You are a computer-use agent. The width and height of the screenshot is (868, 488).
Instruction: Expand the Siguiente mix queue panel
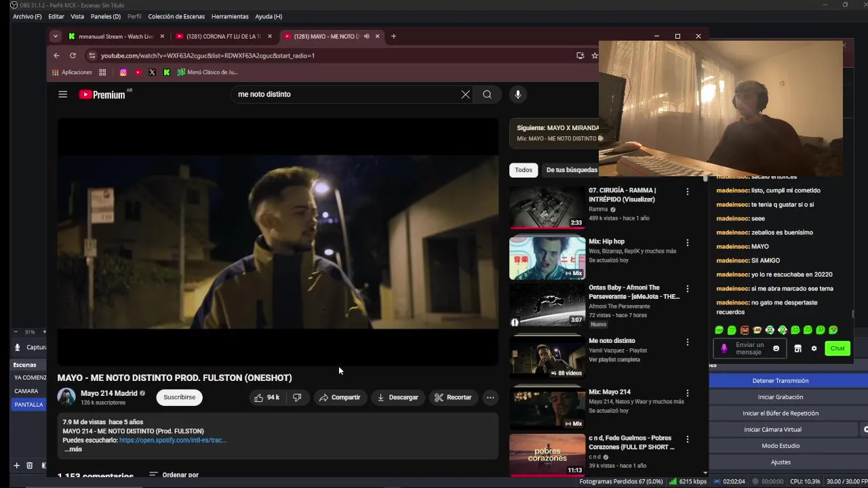[554, 133]
